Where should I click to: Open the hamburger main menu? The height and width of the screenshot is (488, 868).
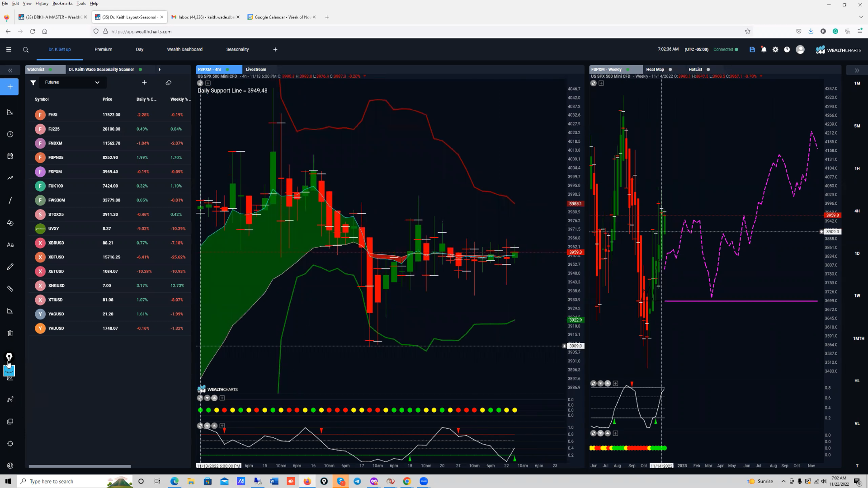pos(9,50)
